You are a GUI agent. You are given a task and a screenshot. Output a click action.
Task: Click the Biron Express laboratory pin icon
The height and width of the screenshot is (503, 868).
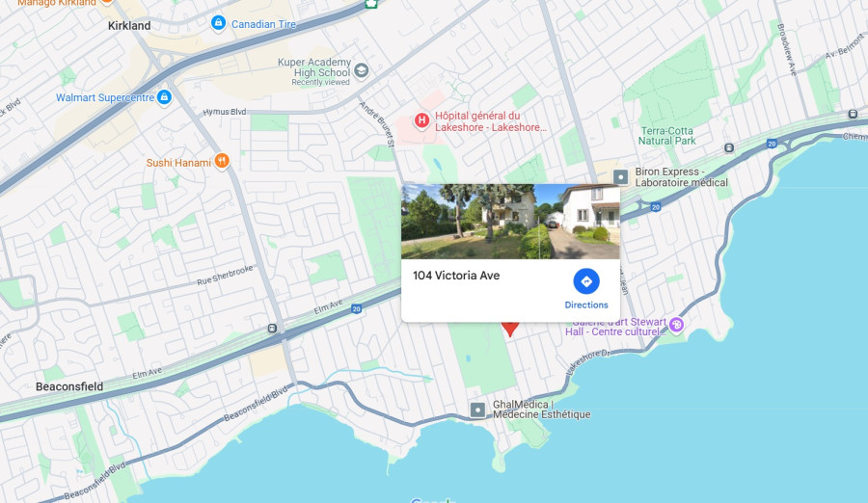pos(620,177)
